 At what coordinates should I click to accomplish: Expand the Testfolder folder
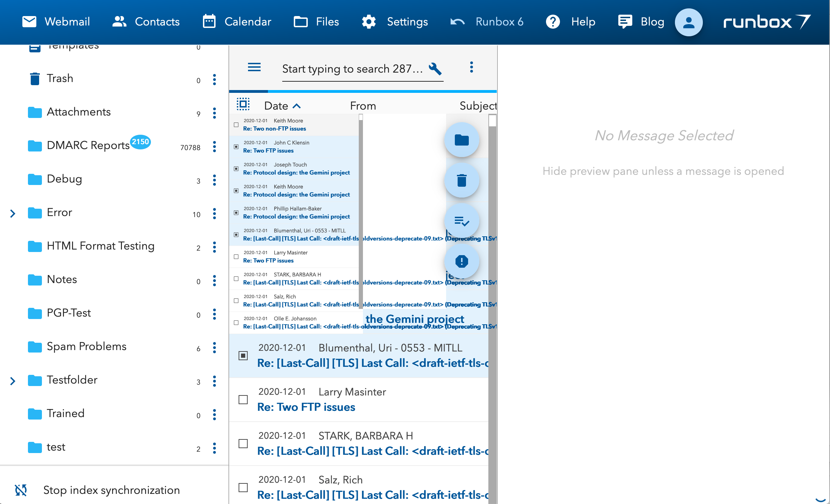13,381
